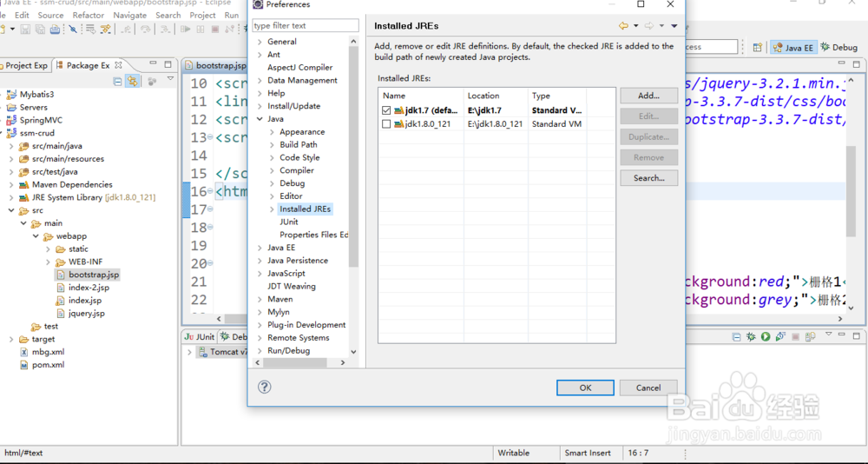This screenshot has height=464, width=868.
Task: Collapse the Java preferences node
Action: (260, 119)
